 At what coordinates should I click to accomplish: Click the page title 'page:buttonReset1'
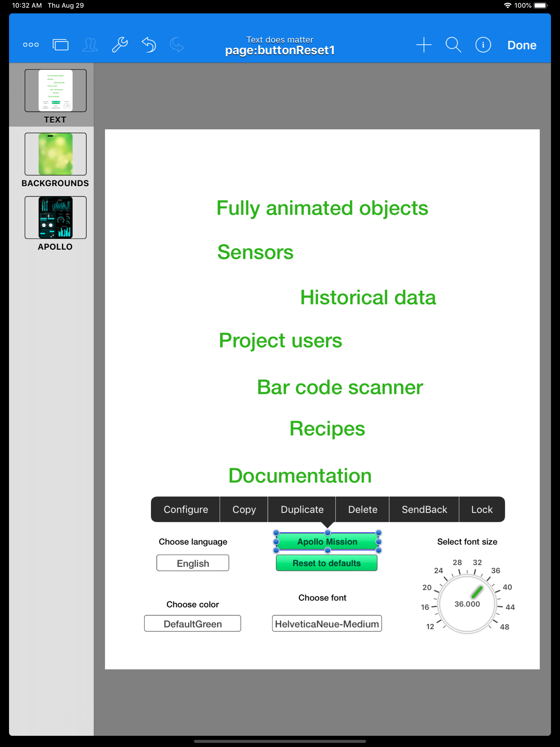pyautogui.click(x=280, y=50)
